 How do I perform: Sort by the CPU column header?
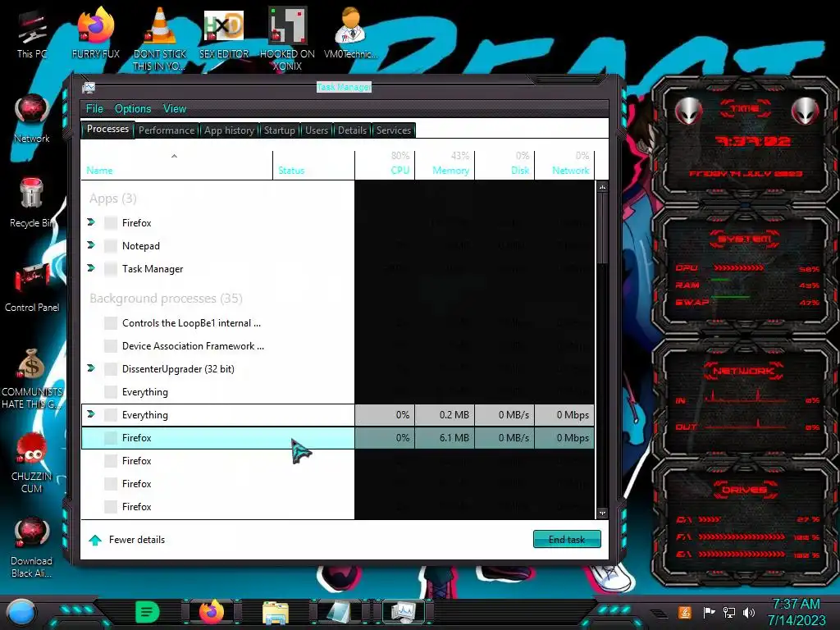pos(385,165)
